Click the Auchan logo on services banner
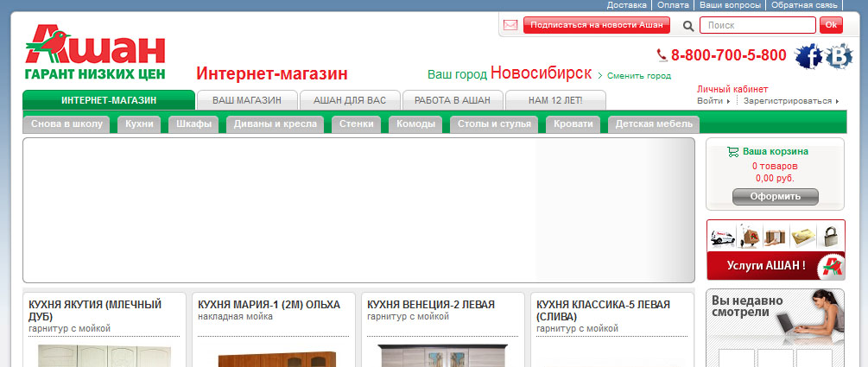 [833, 267]
